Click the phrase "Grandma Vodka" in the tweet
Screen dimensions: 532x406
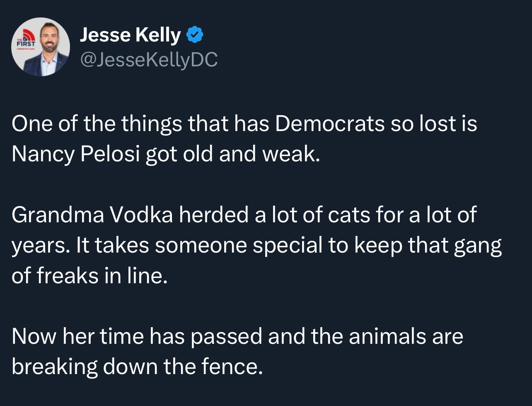point(92,216)
